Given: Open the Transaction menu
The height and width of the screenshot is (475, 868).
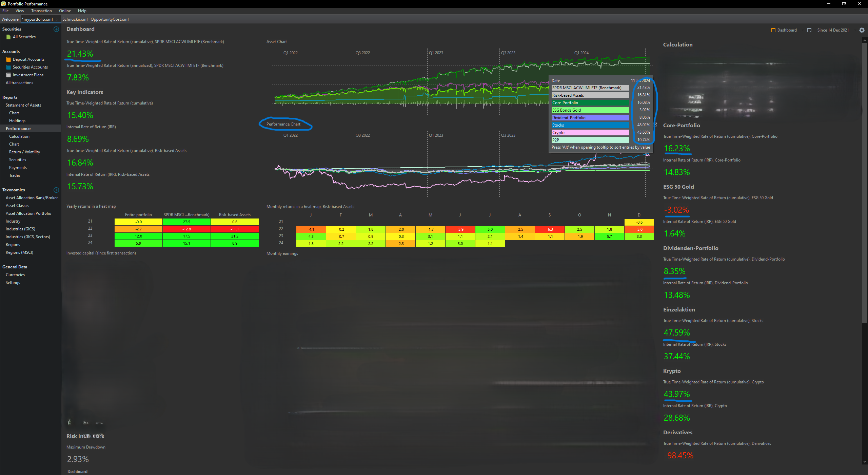Looking at the screenshot, I should 41,11.
